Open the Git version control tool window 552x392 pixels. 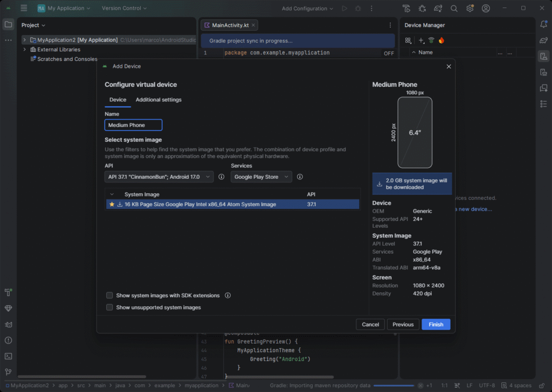pyautogui.click(x=8, y=372)
